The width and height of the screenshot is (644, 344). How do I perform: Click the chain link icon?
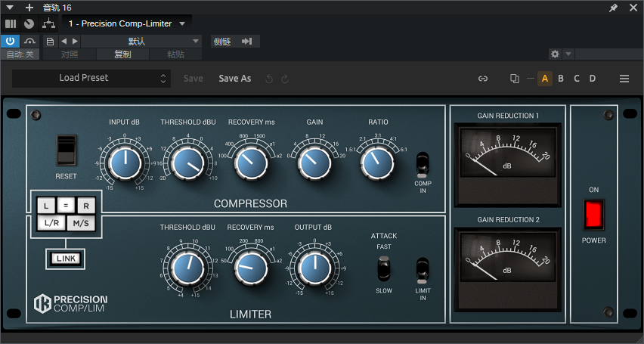[483, 79]
